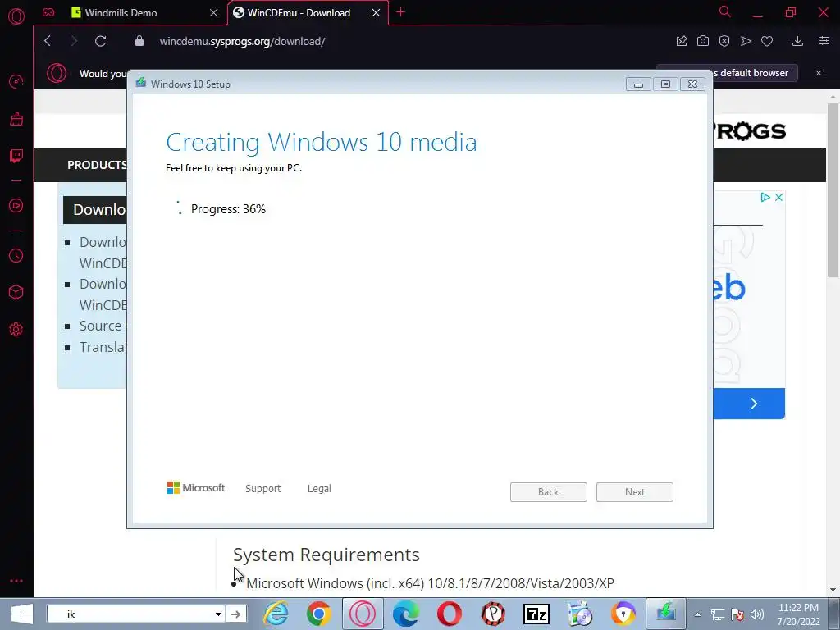Reload the current page

(100, 41)
